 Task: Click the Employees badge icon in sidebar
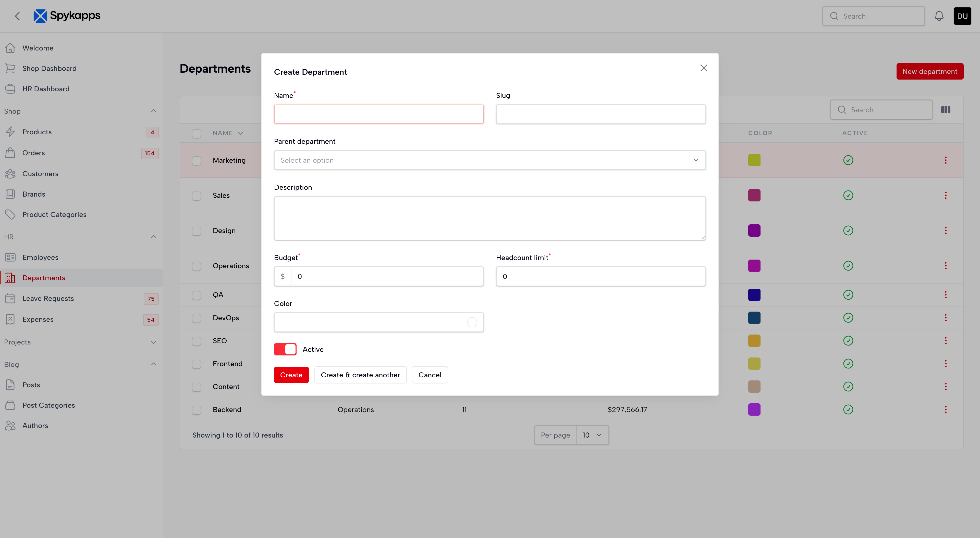coord(11,257)
